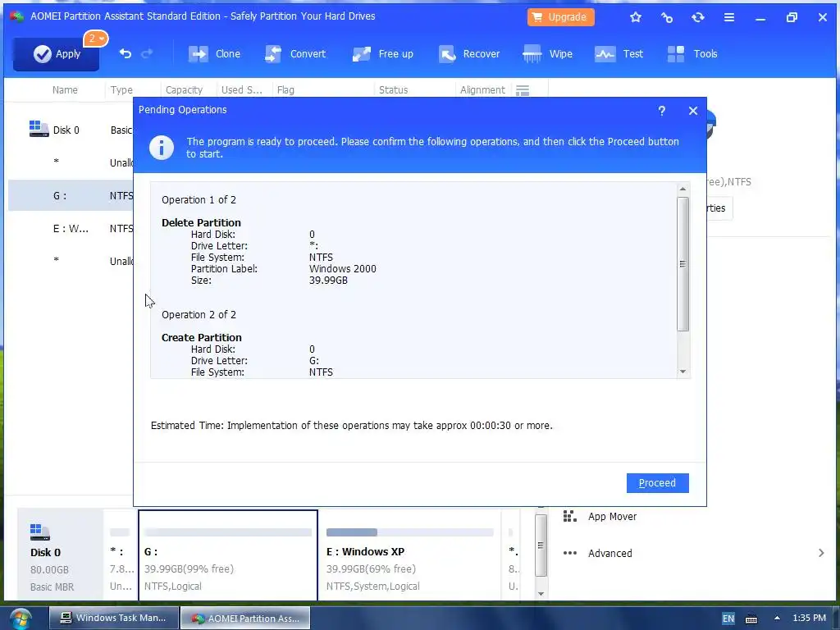Image resolution: width=840 pixels, height=630 pixels.
Task: Open the Convert menu
Action: [295, 54]
